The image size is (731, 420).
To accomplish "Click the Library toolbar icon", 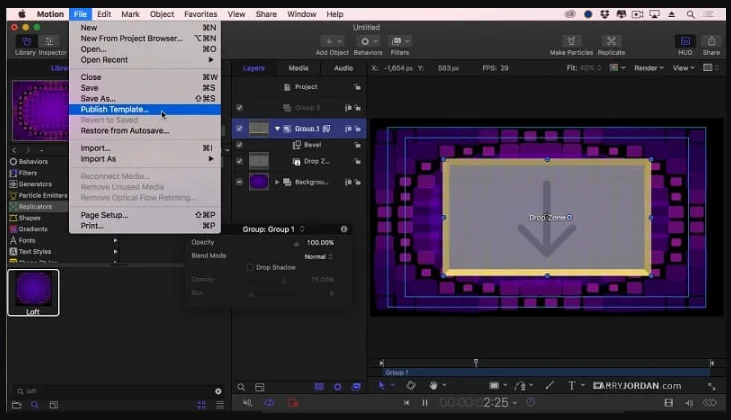I will pos(26,41).
